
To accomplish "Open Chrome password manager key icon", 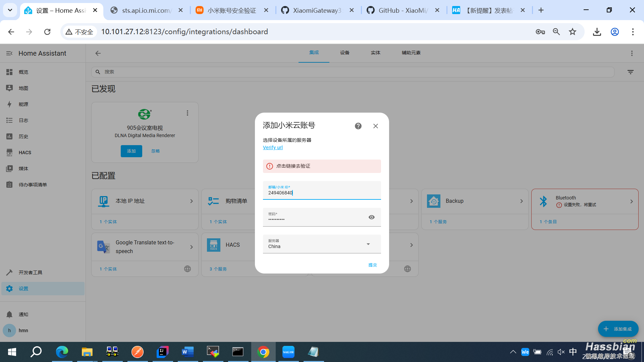I will pyautogui.click(x=540, y=32).
